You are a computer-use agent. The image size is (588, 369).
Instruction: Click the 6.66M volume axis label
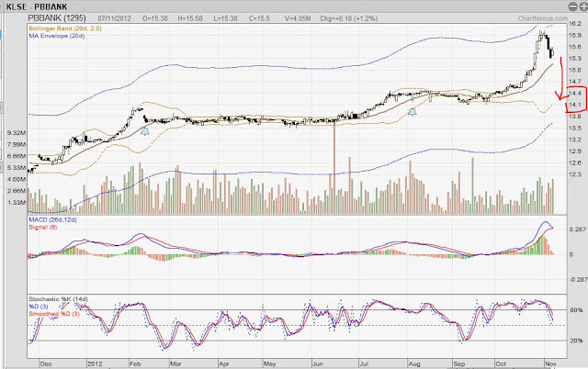click(x=17, y=156)
